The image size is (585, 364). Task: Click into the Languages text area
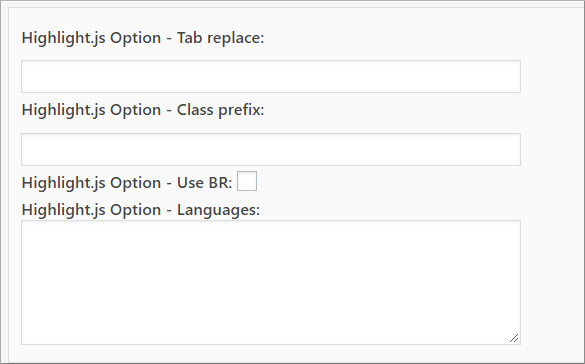click(271, 282)
